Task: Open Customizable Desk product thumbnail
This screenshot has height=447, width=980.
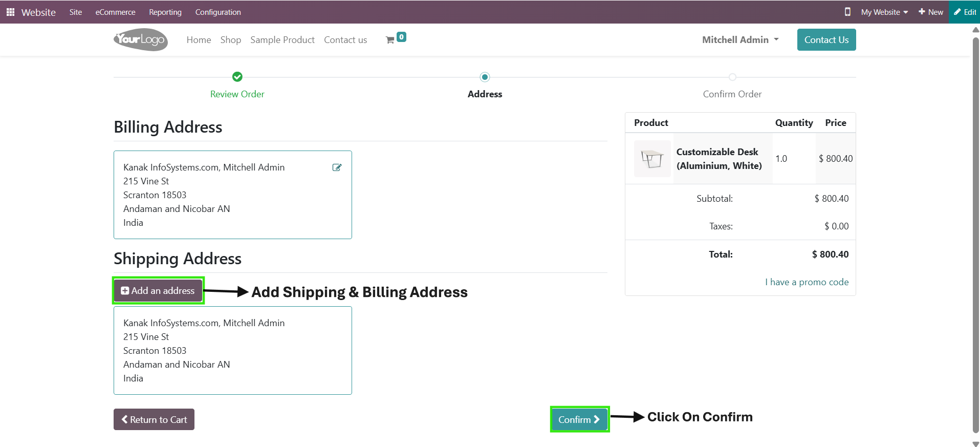Action: [x=652, y=159]
